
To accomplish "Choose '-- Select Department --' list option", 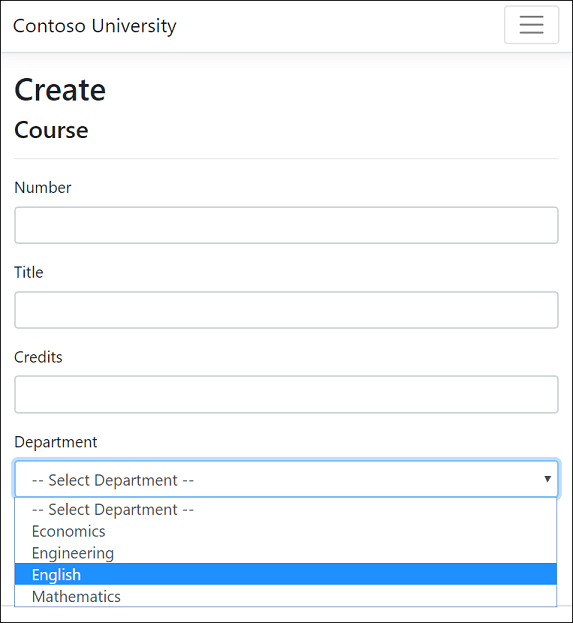I will 285,509.
